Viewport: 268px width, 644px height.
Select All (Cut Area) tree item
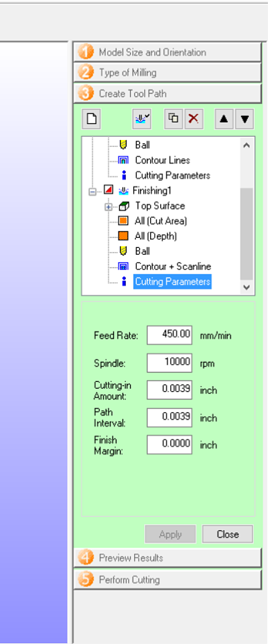[161, 221]
